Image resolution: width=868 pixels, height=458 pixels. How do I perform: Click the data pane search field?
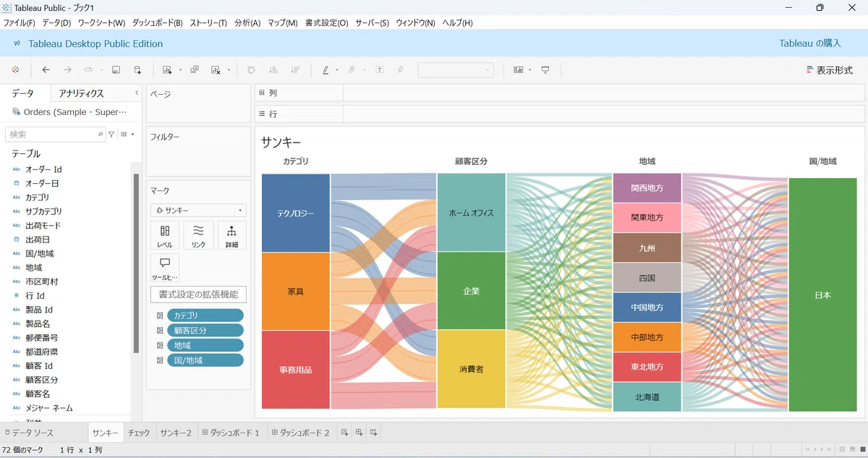(x=56, y=135)
